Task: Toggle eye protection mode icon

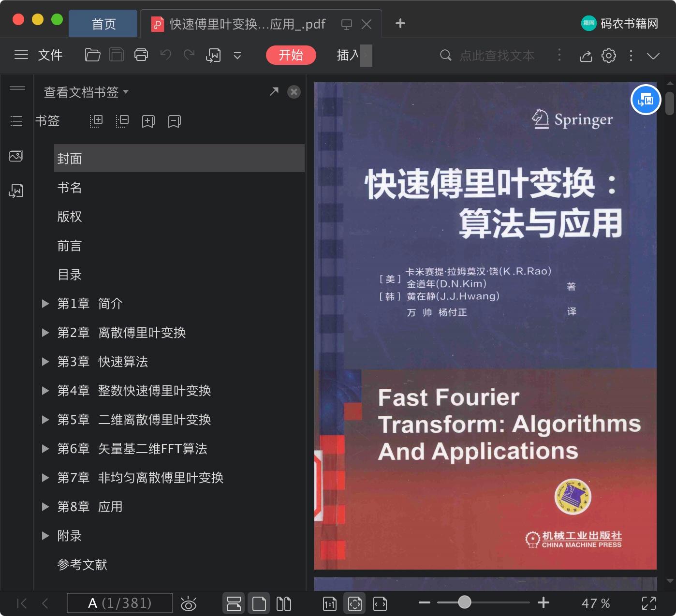Action: [189, 603]
